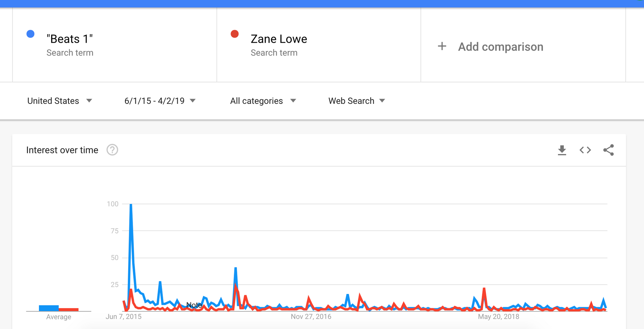Screen dimensions: 644x329
Task: Click the red Average bar
Action: click(x=69, y=309)
